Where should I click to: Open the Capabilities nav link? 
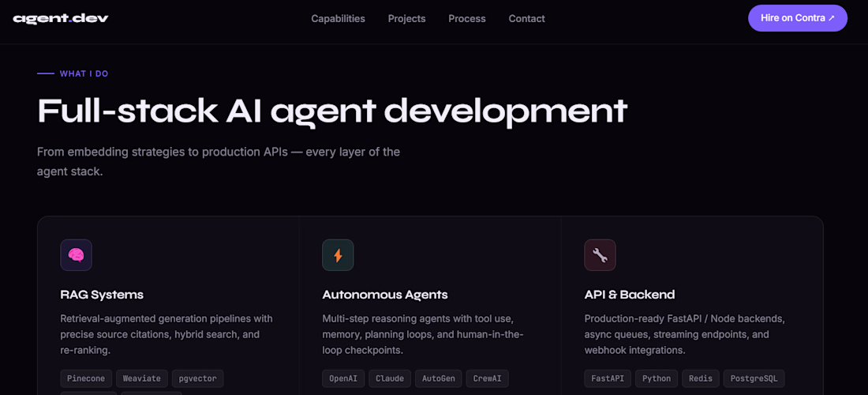pyautogui.click(x=339, y=19)
